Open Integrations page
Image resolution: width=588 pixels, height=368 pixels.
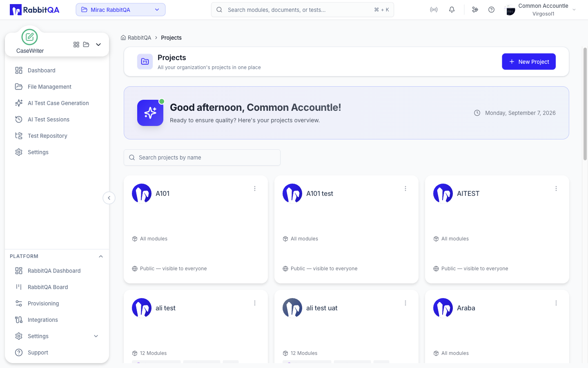tap(57, 320)
